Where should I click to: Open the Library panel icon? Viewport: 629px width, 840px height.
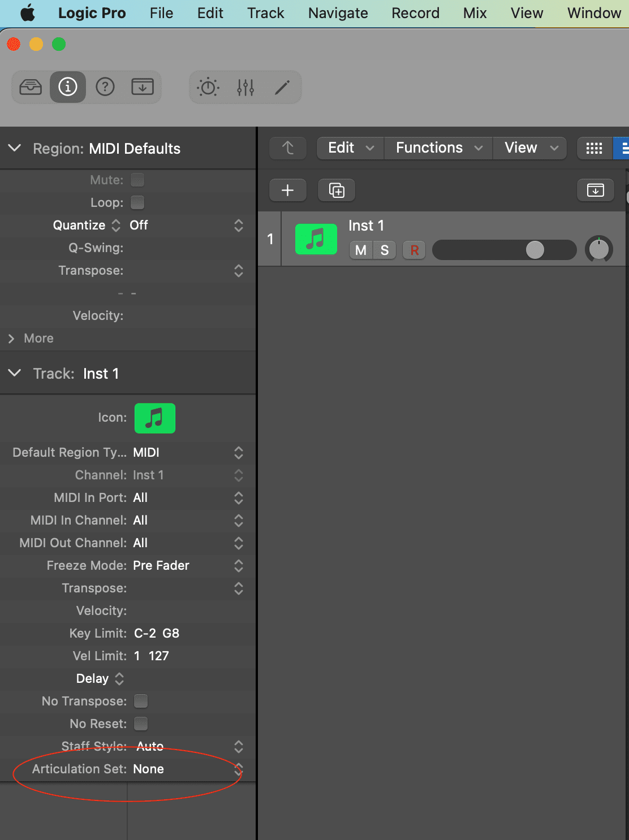coord(31,87)
